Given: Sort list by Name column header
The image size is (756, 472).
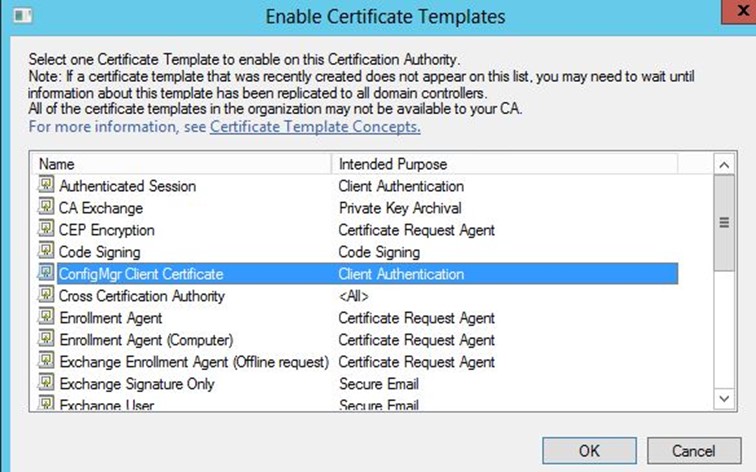Looking at the screenshot, I should pos(182,164).
